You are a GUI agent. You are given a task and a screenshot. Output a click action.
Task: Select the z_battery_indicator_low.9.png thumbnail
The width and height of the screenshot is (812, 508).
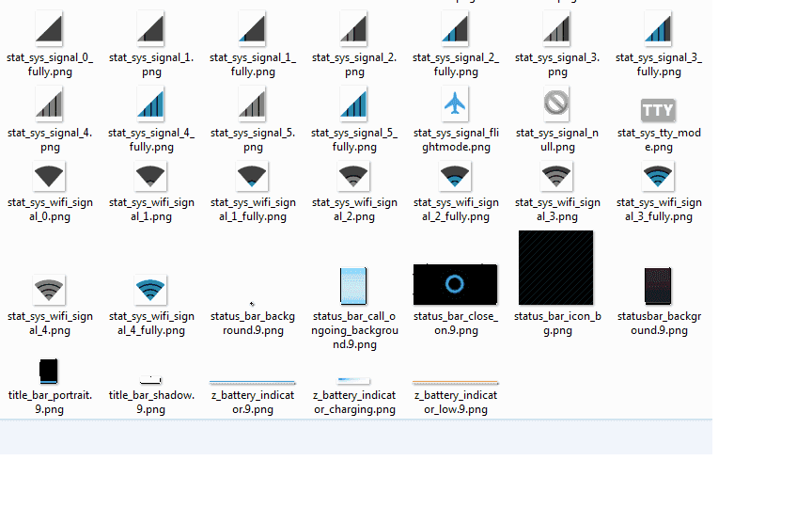455,383
